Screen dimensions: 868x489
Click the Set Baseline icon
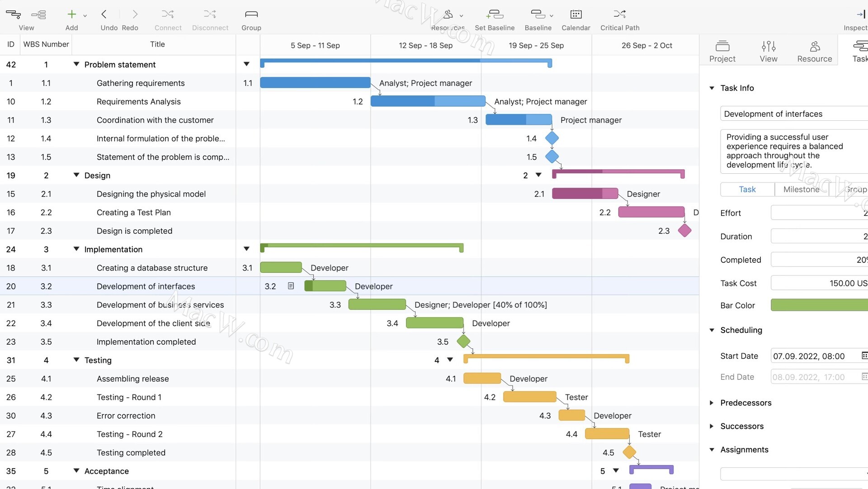tap(494, 14)
